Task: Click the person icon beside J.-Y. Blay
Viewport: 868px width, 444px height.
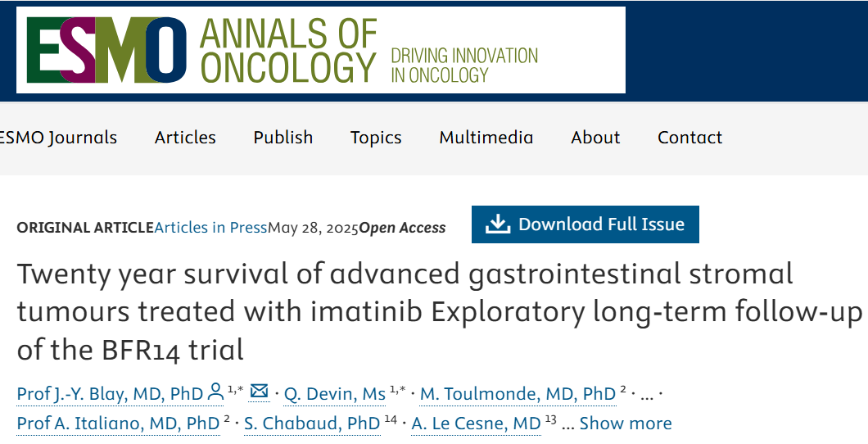Action: (215, 392)
